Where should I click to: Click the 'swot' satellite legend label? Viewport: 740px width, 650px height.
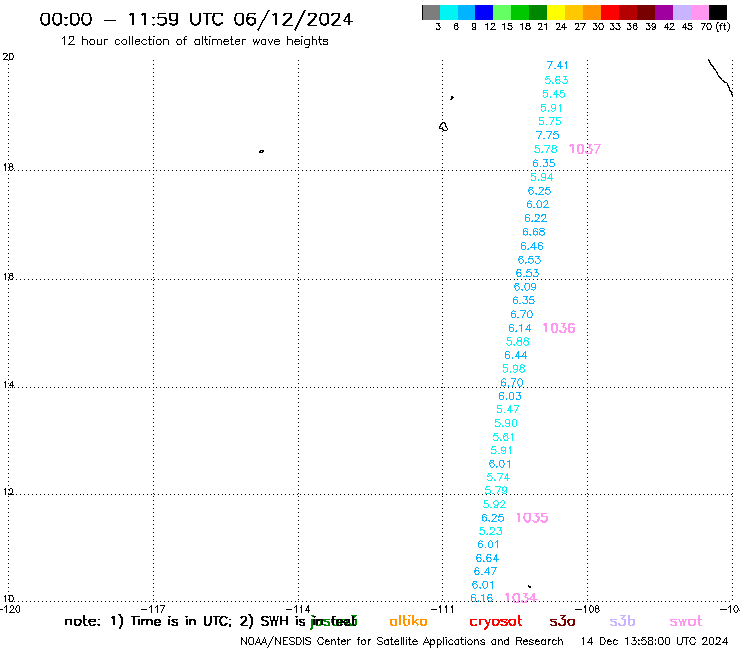[x=686, y=621]
